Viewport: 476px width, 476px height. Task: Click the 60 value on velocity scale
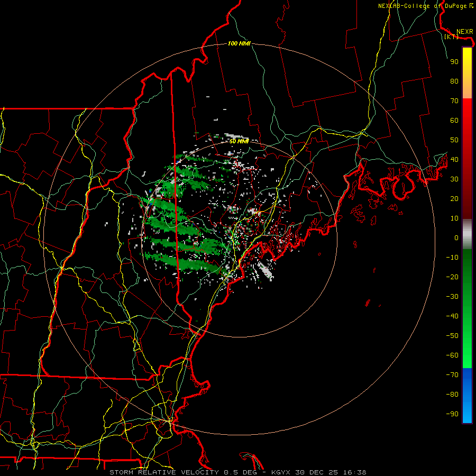[x=454, y=120]
